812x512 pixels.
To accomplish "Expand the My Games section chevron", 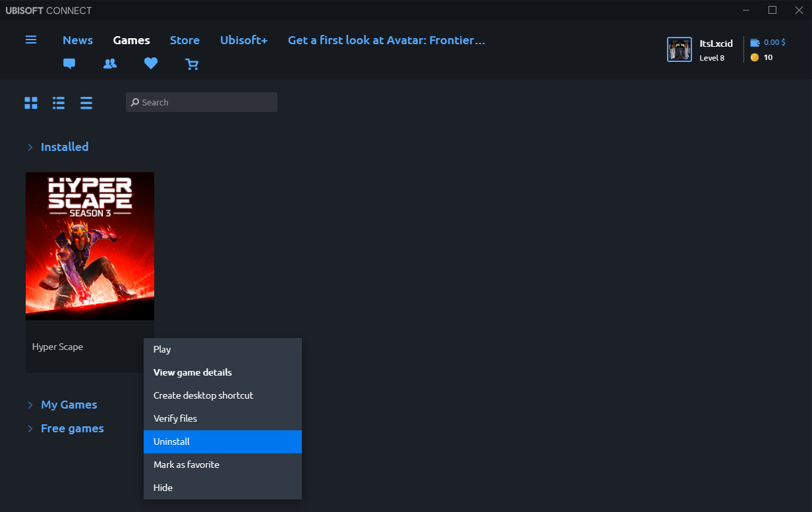I will coord(30,405).
